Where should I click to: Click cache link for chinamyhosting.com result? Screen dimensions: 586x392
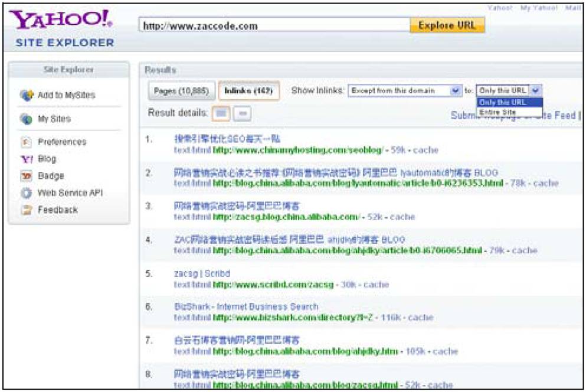(425, 151)
